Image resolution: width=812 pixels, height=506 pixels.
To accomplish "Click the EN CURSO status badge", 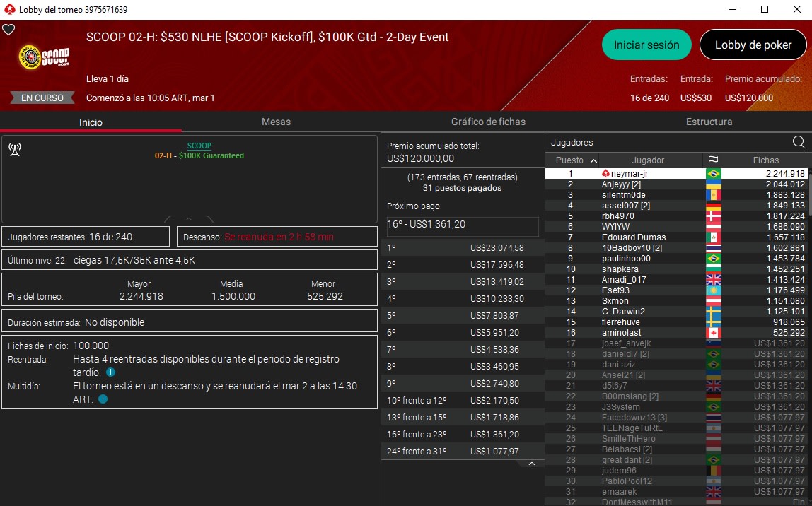I will (x=42, y=98).
